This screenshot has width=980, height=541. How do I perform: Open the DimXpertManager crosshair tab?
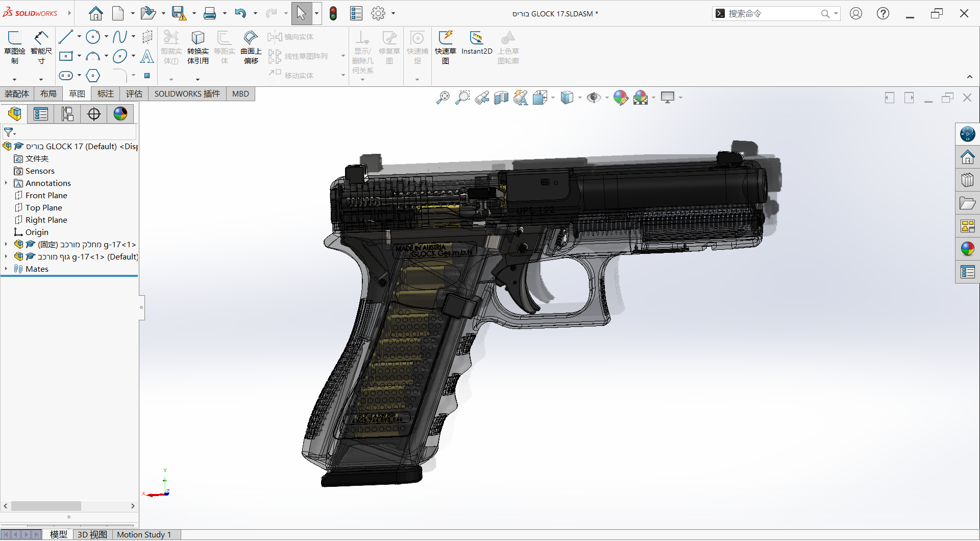tap(94, 113)
